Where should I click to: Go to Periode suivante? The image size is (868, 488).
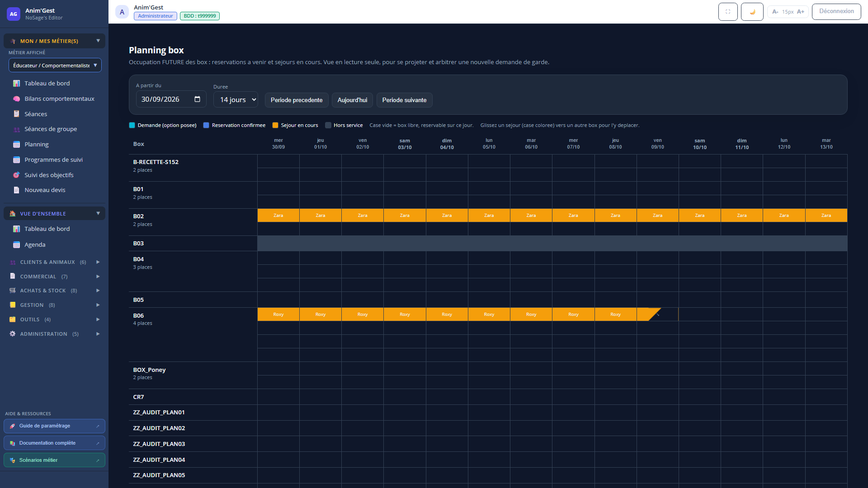pyautogui.click(x=404, y=100)
